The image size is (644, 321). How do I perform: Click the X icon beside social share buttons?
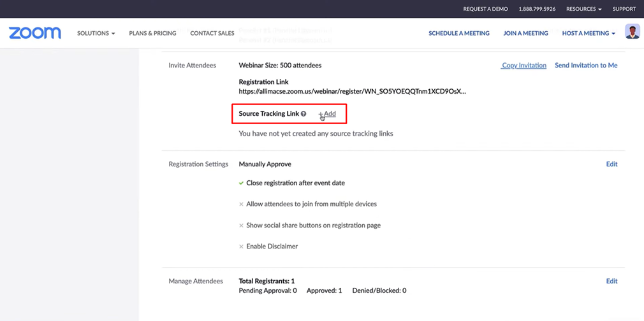pos(241,225)
